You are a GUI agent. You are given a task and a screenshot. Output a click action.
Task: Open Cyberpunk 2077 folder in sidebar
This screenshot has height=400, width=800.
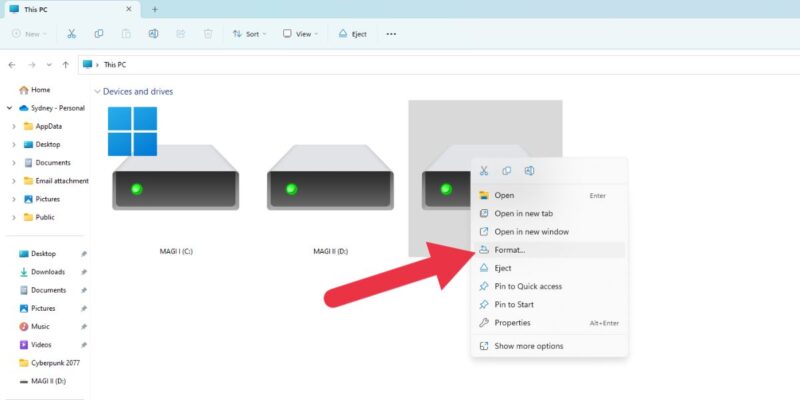(49, 363)
